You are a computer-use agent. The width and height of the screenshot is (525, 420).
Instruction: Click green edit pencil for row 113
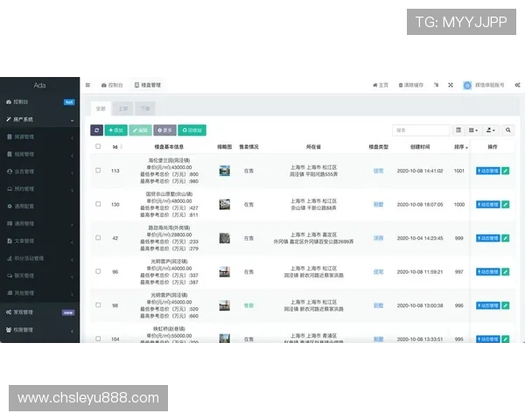tap(506, 171)
